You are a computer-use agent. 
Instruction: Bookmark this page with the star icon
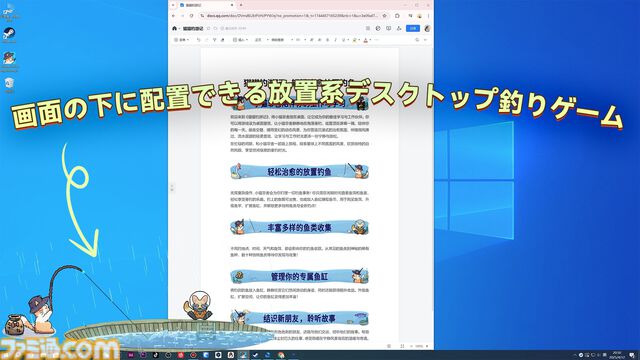tap(384, 16)
